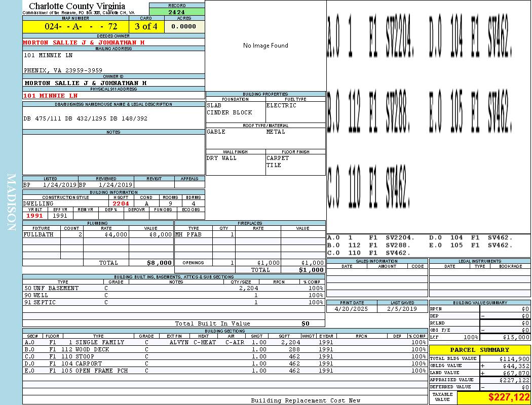Select the LCF value $15,000
This screenshot has width=532, height=405.
[x=516, y=337]
